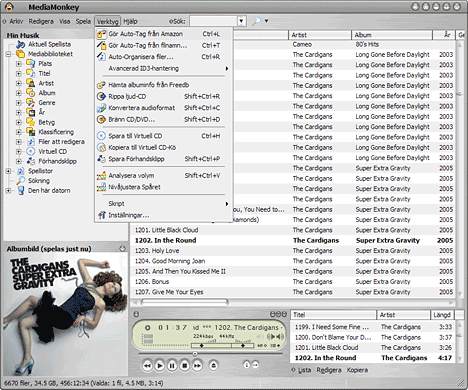
Task: Expand the Artist node
Action: (x=19, y=83)
